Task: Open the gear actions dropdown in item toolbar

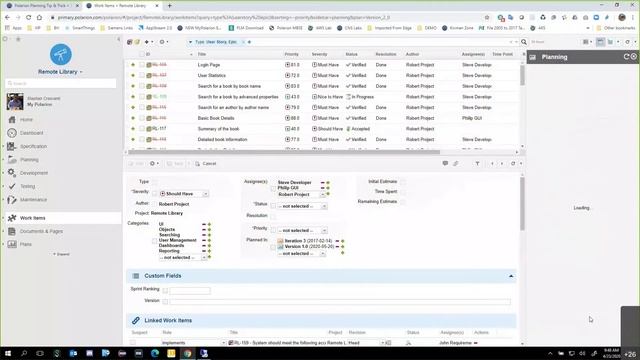Action: coord(154,163)
